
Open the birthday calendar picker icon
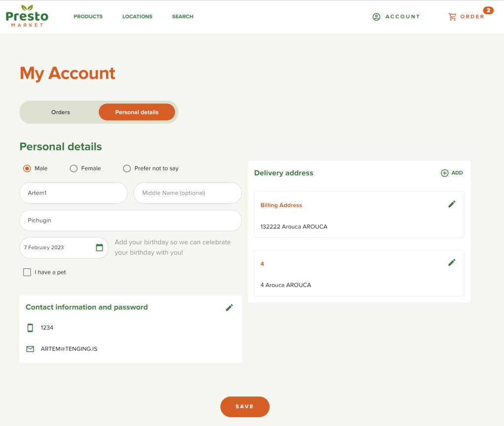pos(100,247)
